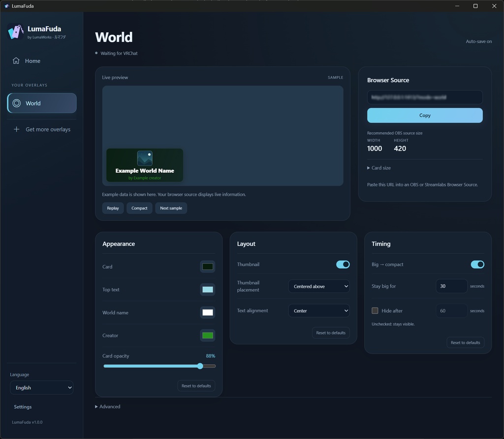Open the World name color swatch
Screen dimensions: 504x439
pos(208,312)
